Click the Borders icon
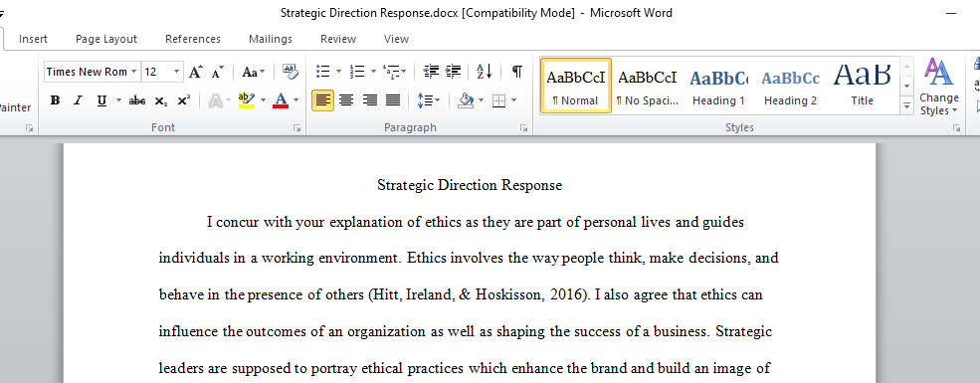This screenshot has height=383, width=980. pos(498,100)
